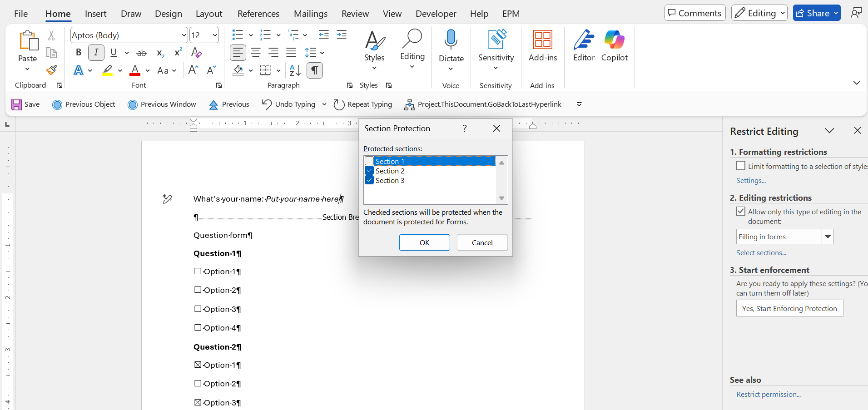
Task: Open formatting restrictions Settings link
Action: pos(751,181)
